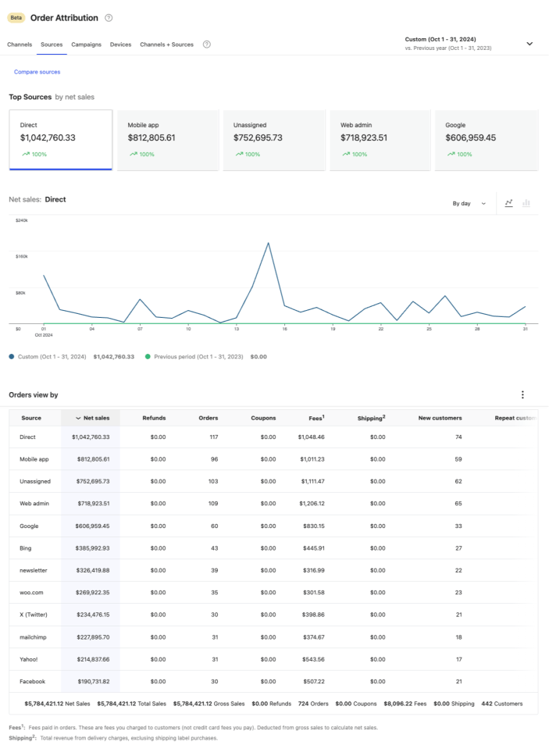Open the By day interval dropdown
The height and width of the screenshot is (756, 549).
469,203
